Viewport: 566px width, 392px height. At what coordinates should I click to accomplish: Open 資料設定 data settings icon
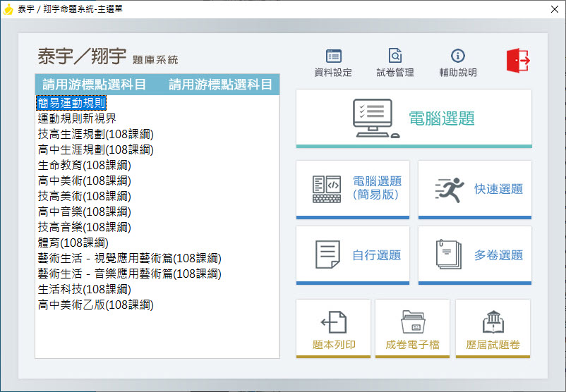pos(334,56)
